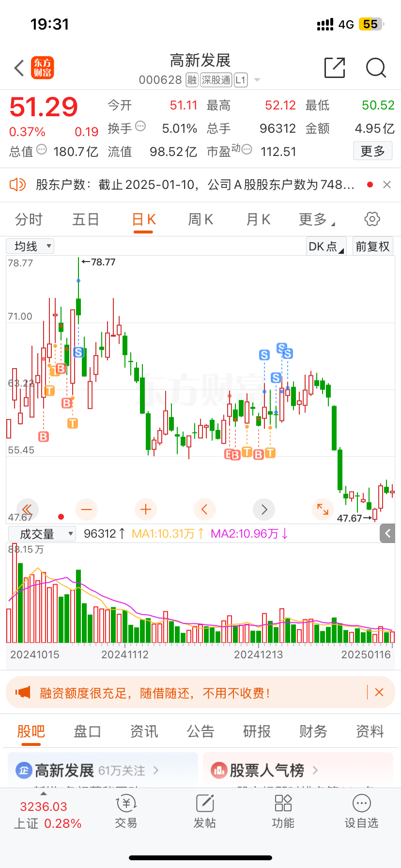Tap info icon beside 换手

pyautogui.click(x=140, y=126)
